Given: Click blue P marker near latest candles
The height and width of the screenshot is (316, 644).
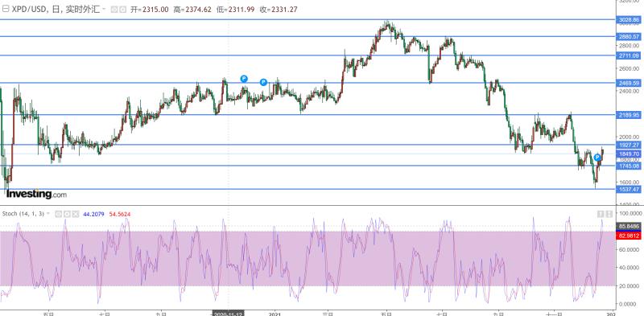Looking at the screenshot, I should click(x=597, y=157).
